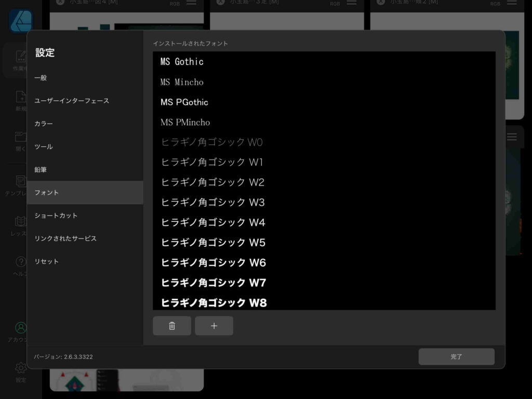Select ヒラギノ角ゴシック W0 font
Screen dimensions: 532x399
(x=324, y=142)
